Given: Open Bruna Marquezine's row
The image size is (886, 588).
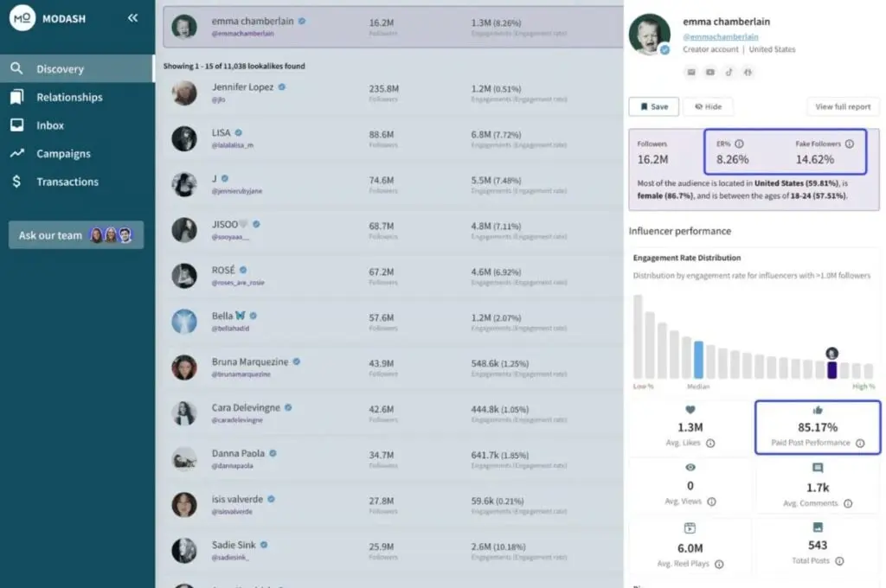Looking at the screenshot, I should click(x=394, y=367).
